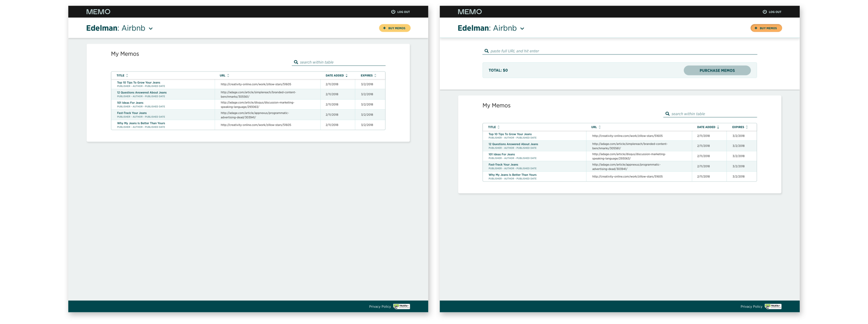Sort by Title arrows in right table

pos(499,127)
